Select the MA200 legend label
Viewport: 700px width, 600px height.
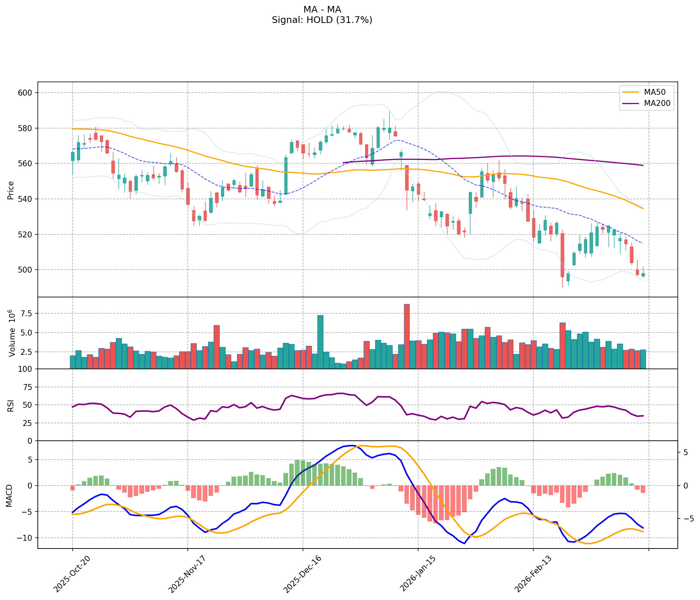coord(657,104)
